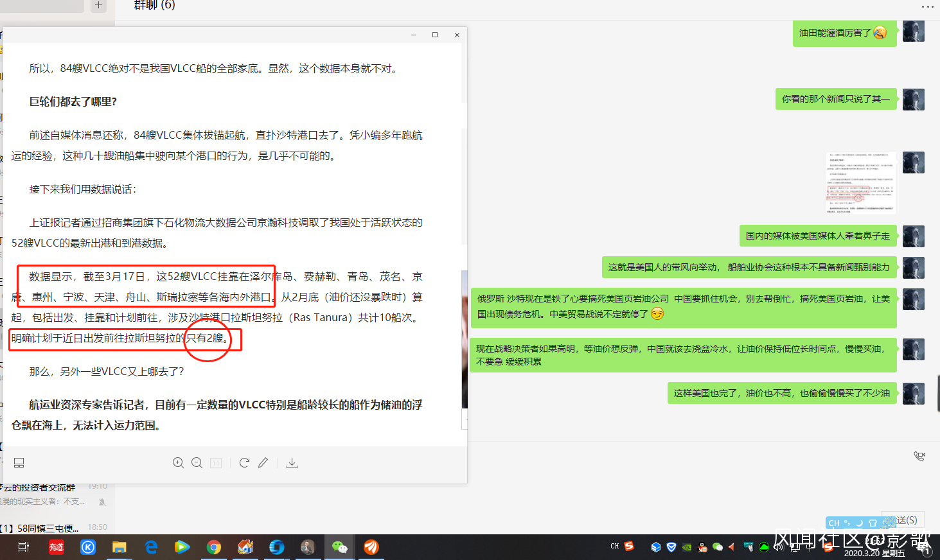Save the previewed image via download icon
This screenshot has height=560, width=940.
click(292, 463)
